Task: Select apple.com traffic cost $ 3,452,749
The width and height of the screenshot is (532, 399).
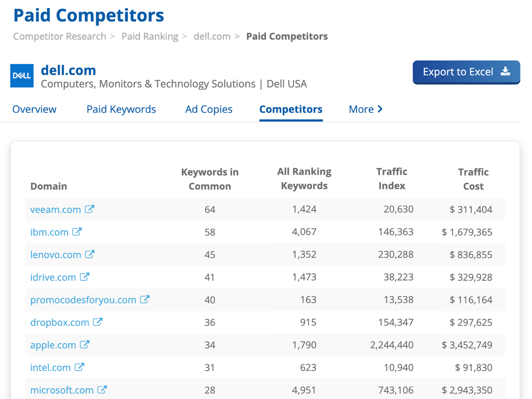Action: [x=467, y=345]
